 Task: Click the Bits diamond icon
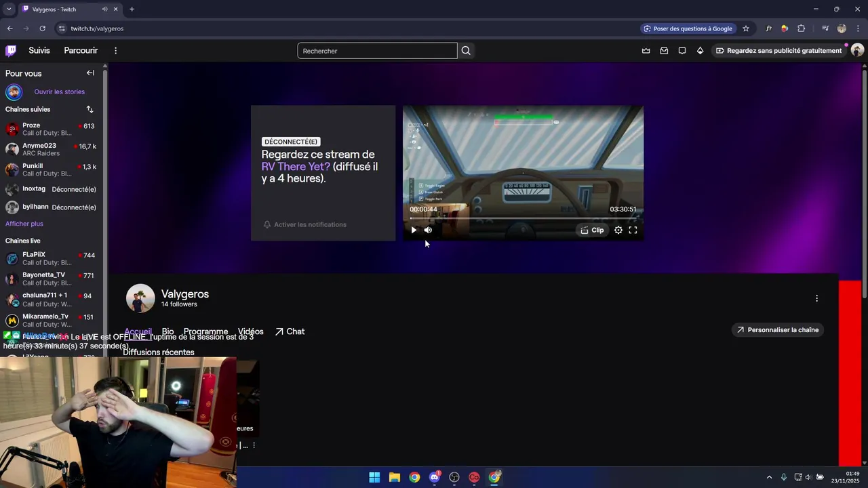(700, 51)
